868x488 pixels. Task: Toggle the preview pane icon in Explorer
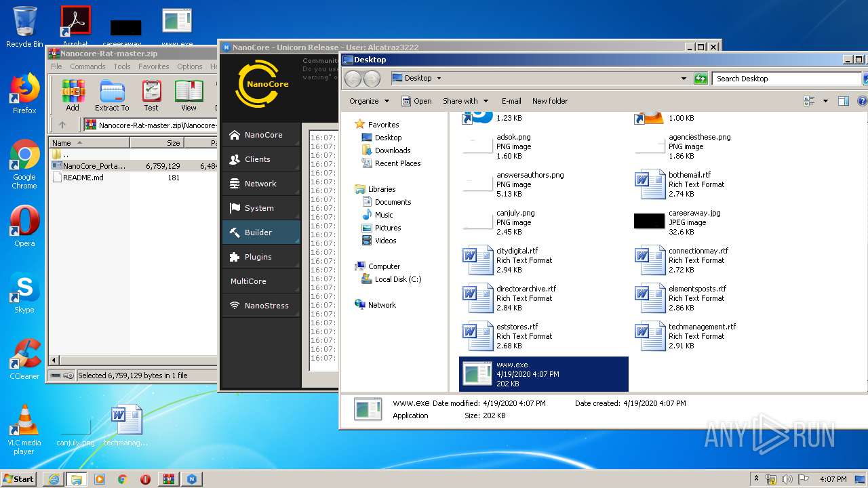coord(844,101)
